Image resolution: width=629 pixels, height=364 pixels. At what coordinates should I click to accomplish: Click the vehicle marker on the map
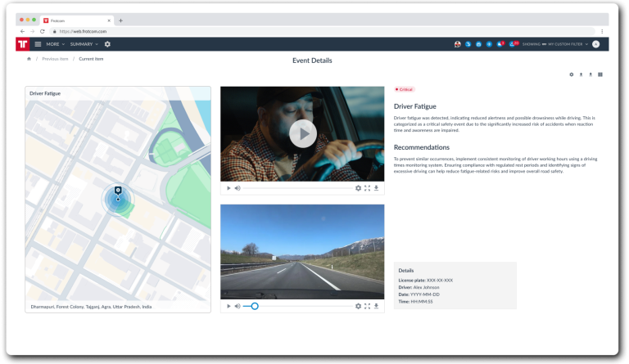tap(118, 191)
